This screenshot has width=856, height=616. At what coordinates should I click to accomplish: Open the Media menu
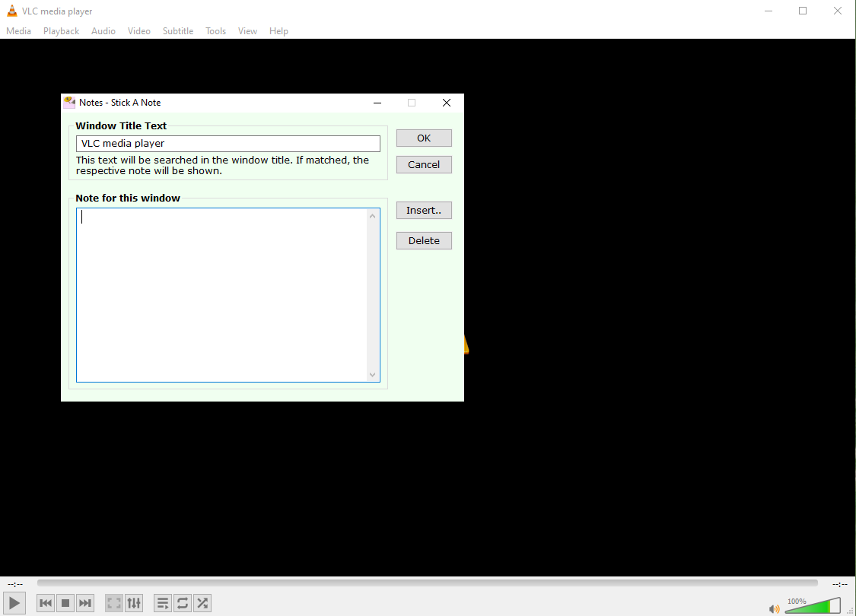point(18,31)
